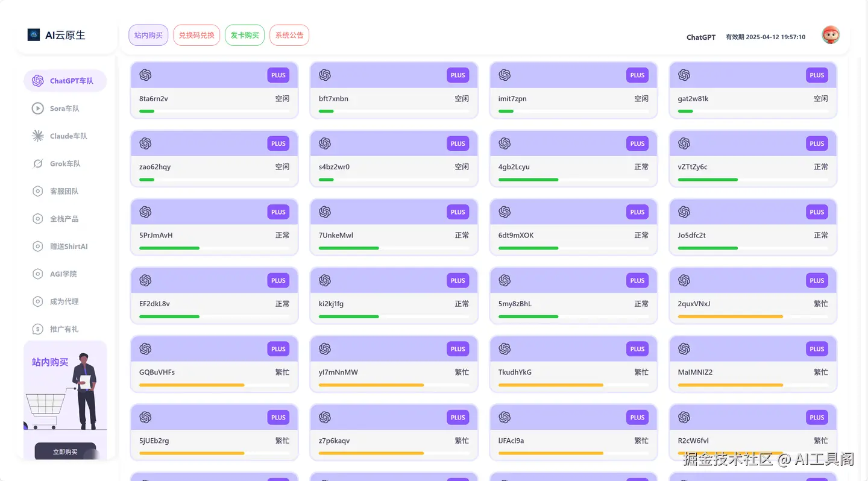Image resolution: width=868 pixels, height=481 pixels.
Task: Click the AI云原生 logo icon
Action: coord(34,35)
